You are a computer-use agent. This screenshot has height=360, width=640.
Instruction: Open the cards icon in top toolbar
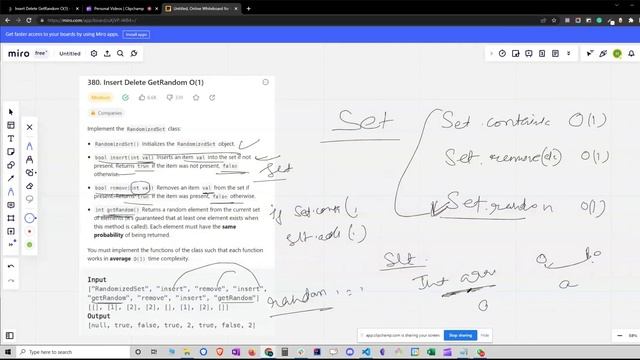(542, 53)
